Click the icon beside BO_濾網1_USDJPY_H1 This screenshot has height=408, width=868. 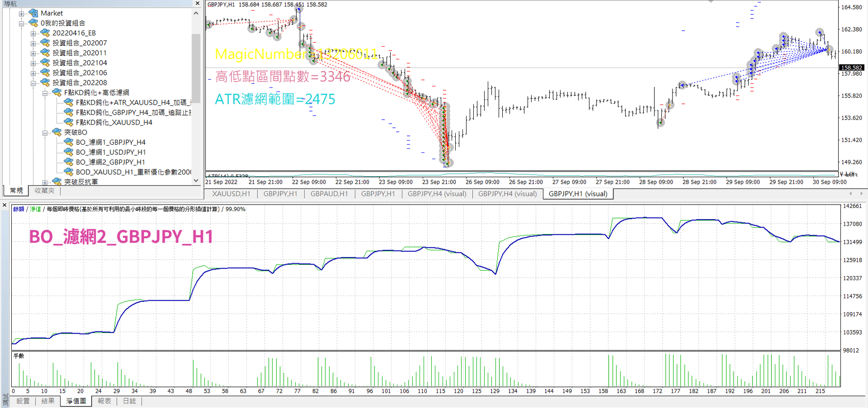tap(69, 152)
